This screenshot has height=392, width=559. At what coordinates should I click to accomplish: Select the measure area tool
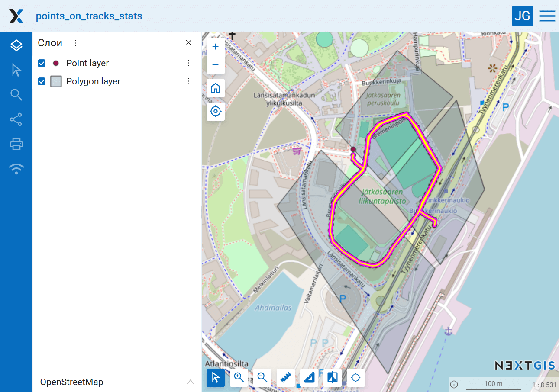pyautogui.click(x=309, y=377)
